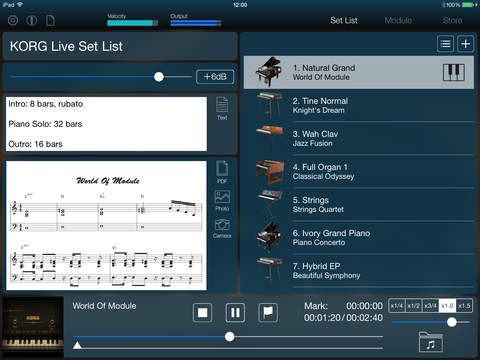Switch to the Store tab
The image size is (480, 360).
pos(452,21)
